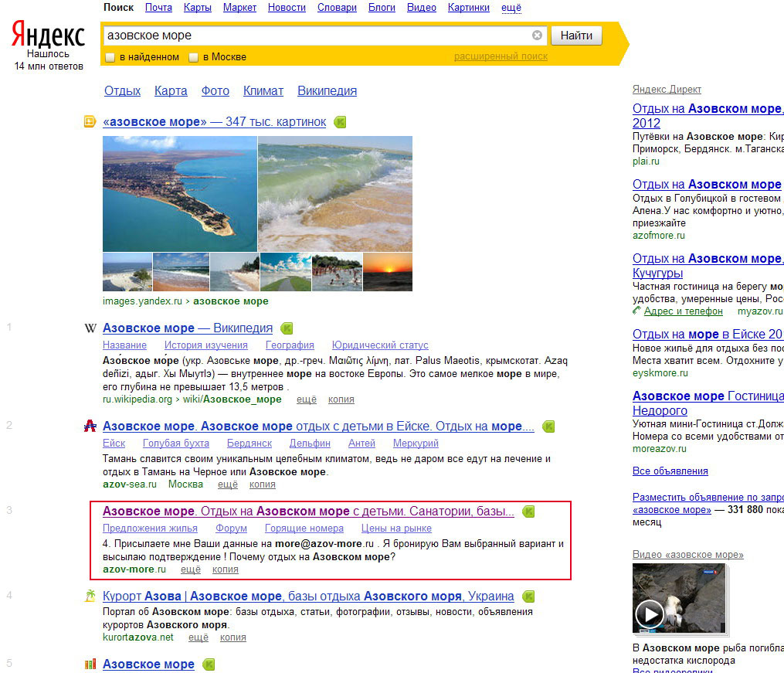This screenshot has width=784, height=673.
Task: Open Азовское море — Википедия result
Action: pyautogui.click(x=188, y=328)
